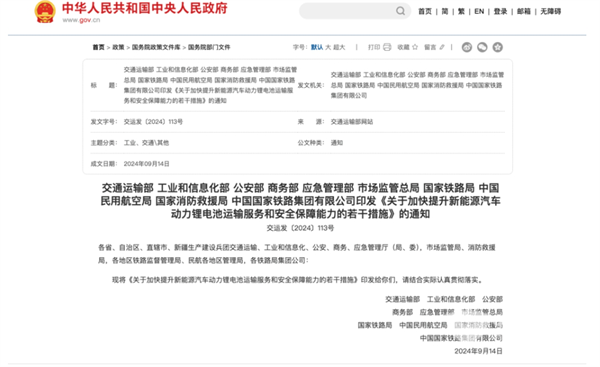Screen dimensions: 600x367
Task: Click the centered 交运发〔2024〕113号 subtitle
Action: (x=300, y=228)
